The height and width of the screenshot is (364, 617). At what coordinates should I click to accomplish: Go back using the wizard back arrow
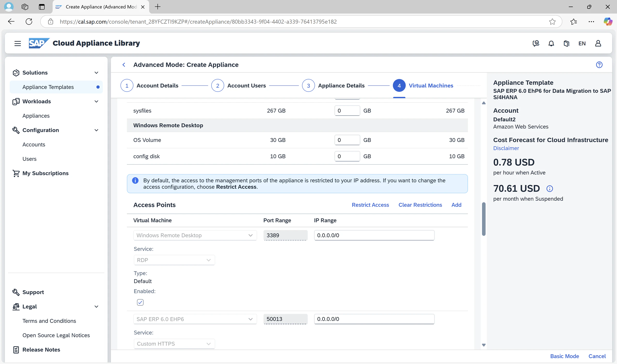124,65
